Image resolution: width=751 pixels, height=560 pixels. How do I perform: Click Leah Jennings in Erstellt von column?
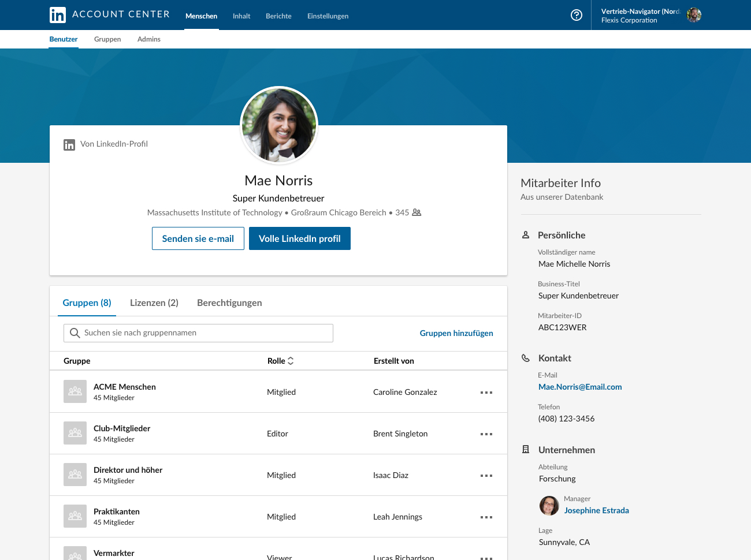pos(397,517)
